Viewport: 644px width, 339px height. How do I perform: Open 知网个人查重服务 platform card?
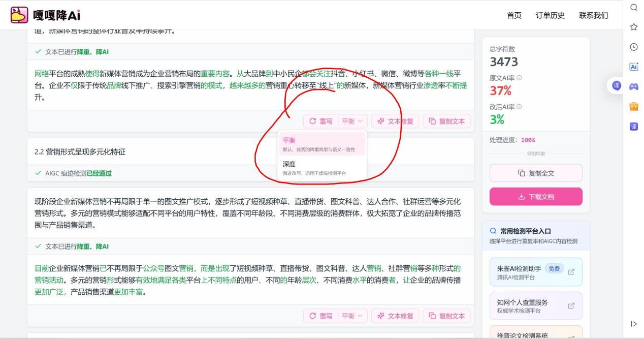pos(536,306)
